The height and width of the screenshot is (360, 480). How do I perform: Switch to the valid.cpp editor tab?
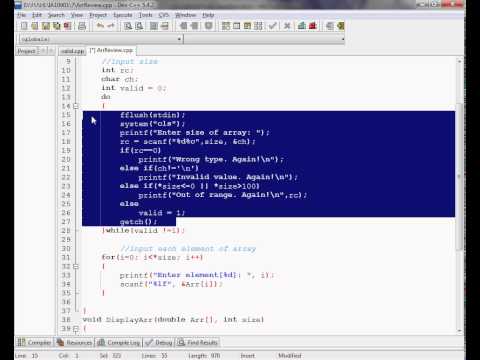pyautogui.click(x=72, y=51)
